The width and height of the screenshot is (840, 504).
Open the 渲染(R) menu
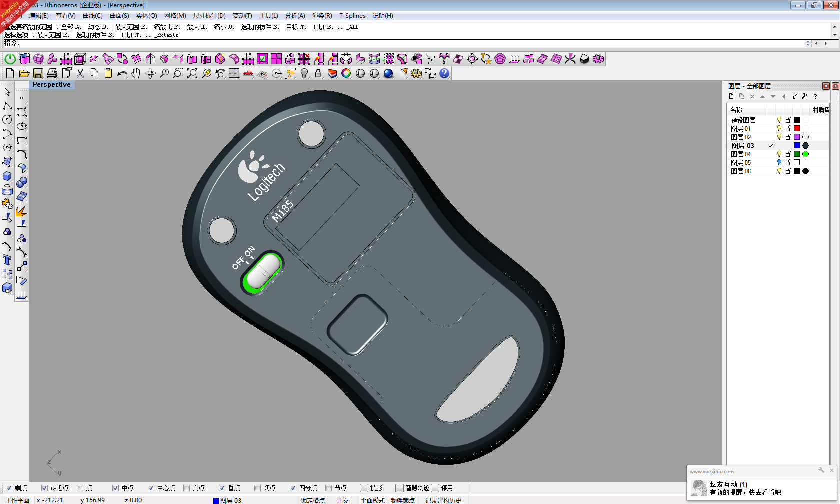pyautogui.click(x=322, y=16)
